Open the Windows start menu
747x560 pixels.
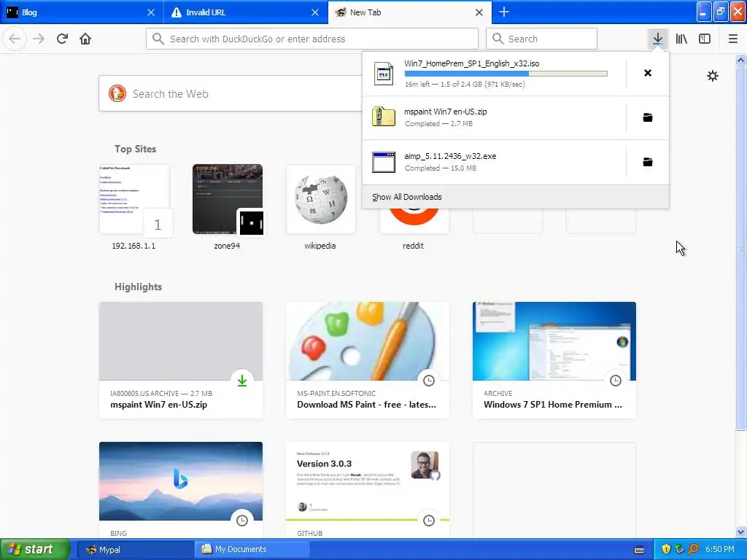[x=34, y=549]
